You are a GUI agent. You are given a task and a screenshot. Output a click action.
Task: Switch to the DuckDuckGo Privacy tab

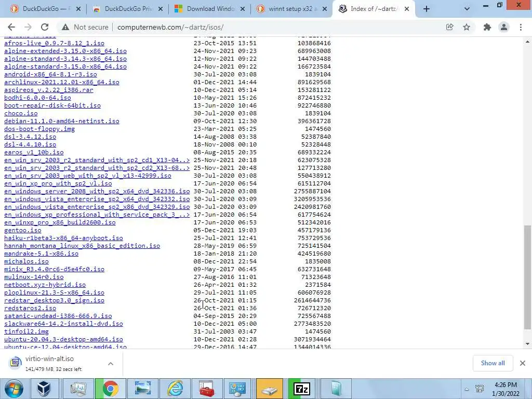[128, 9]
